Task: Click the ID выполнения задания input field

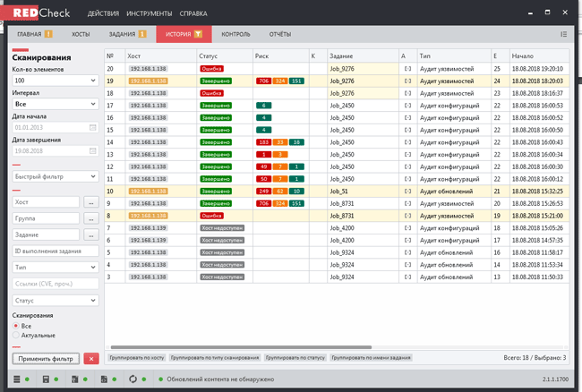Action: point(55,251)
